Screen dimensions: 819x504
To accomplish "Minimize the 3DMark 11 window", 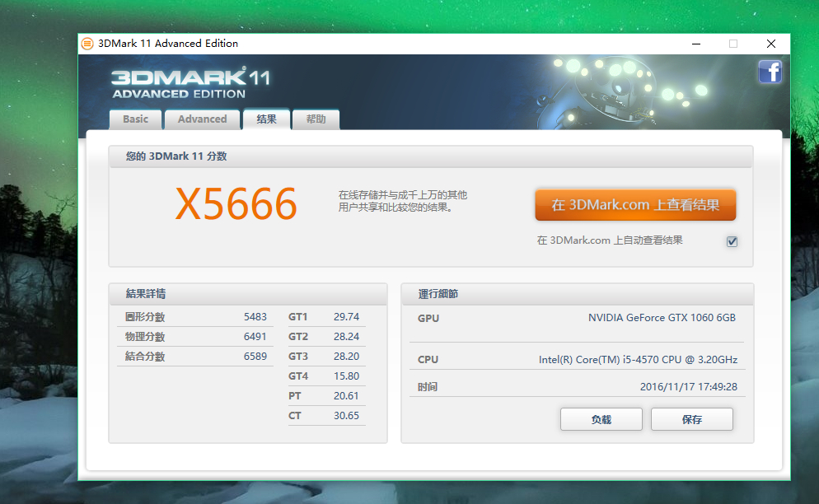I will [x=696, y=44].
